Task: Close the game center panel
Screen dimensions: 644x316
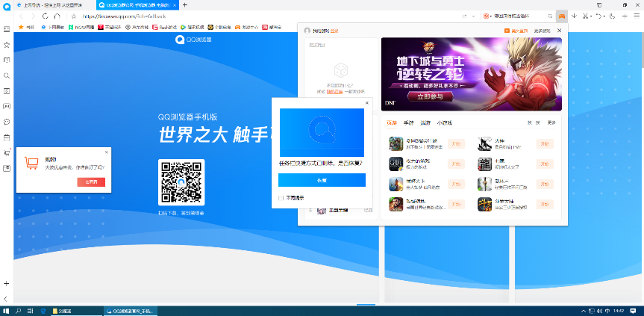Action: pos(559,31)
